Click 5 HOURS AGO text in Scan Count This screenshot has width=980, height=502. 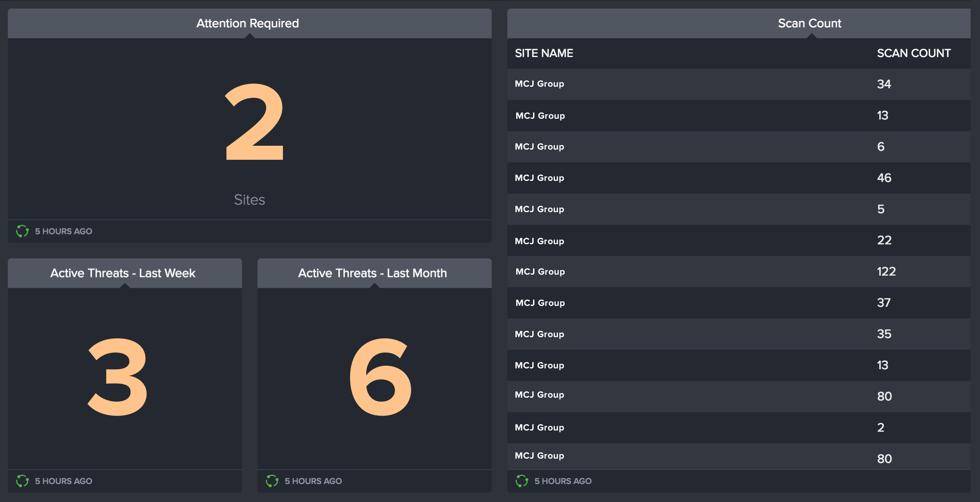tap(563, 481)
